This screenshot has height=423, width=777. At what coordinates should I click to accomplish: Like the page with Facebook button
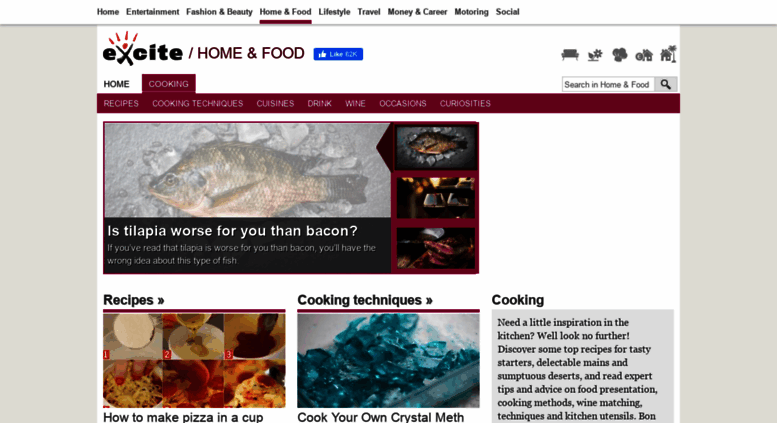pyautogui.click(x=338, y=54)
